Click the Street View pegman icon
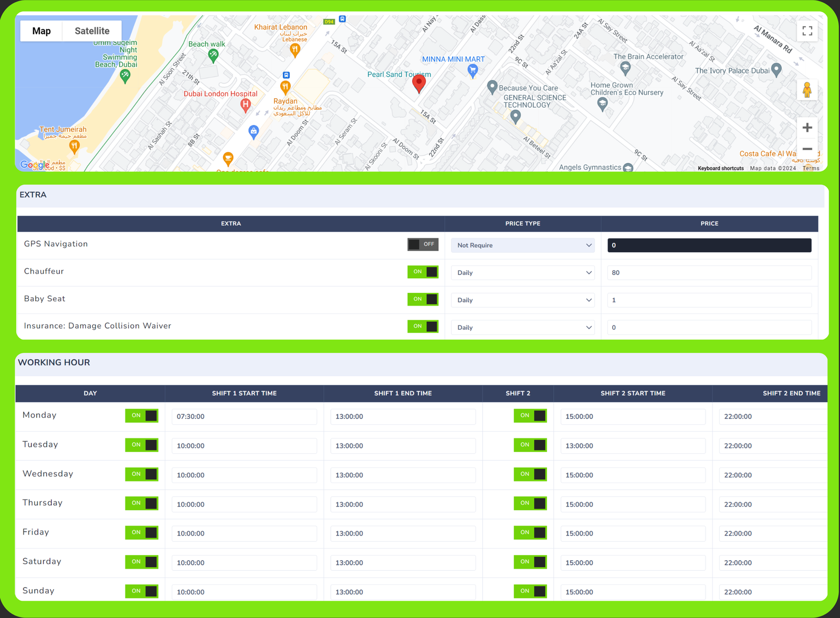This screenshot has height=618, width=840. click(x=807, y=90)
